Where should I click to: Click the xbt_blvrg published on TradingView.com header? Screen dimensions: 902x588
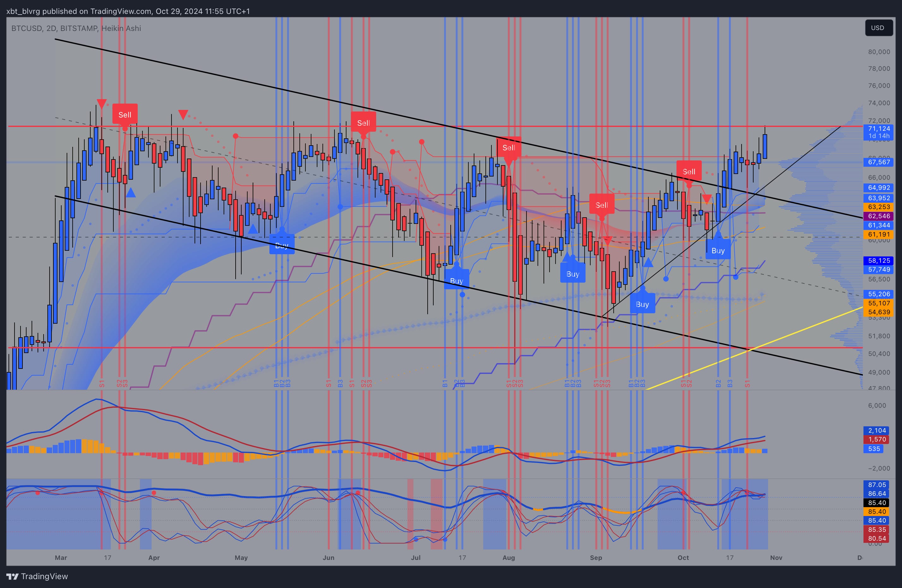[x=128, y=11]
